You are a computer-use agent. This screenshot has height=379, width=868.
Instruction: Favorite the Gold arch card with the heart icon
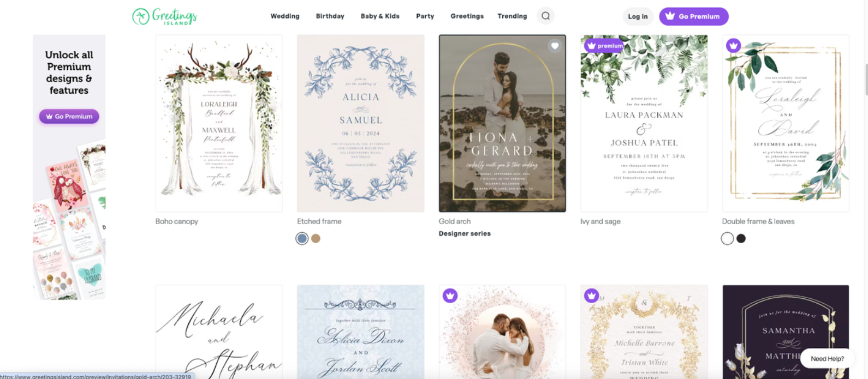555,46
